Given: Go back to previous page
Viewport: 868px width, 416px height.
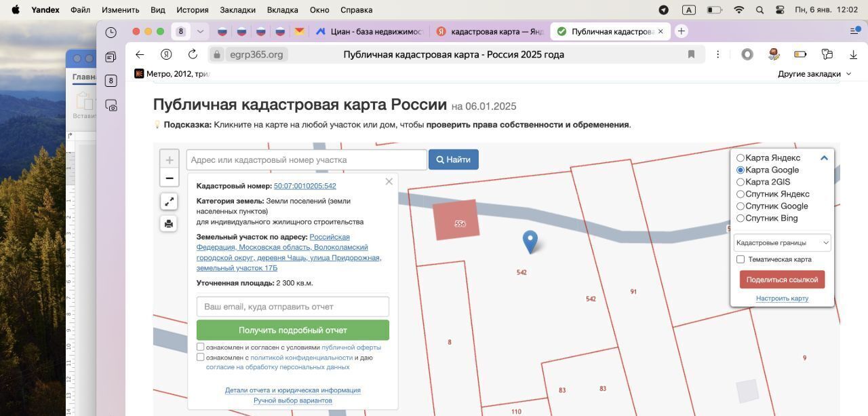Looking at the screenshot, I should coord(140,54).
